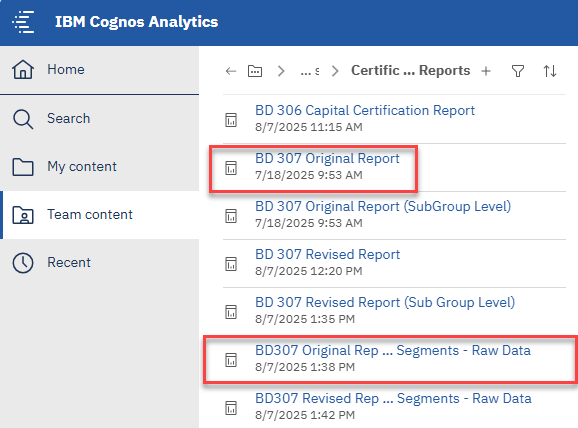
Task: Click report icon beside BD 306 Capital Certification Report
Action: click(x=231, y=120)
